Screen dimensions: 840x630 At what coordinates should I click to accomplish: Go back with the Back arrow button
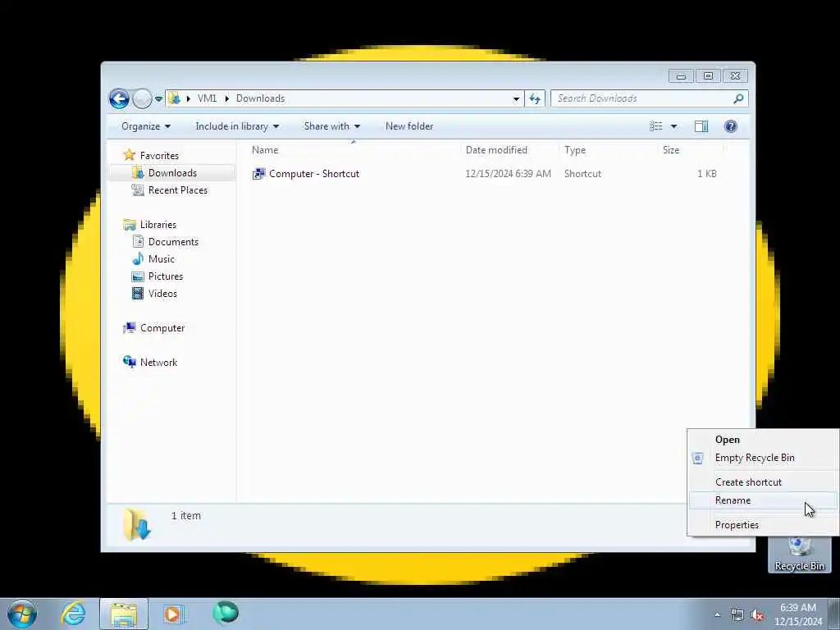click(x=119, y=98)
